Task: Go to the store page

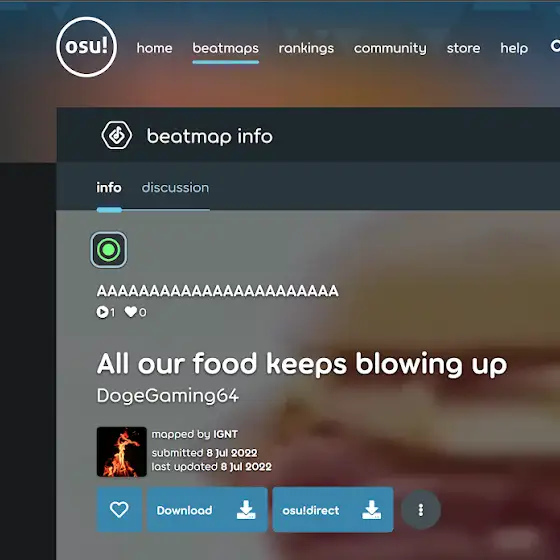Action: coord(463,48)
